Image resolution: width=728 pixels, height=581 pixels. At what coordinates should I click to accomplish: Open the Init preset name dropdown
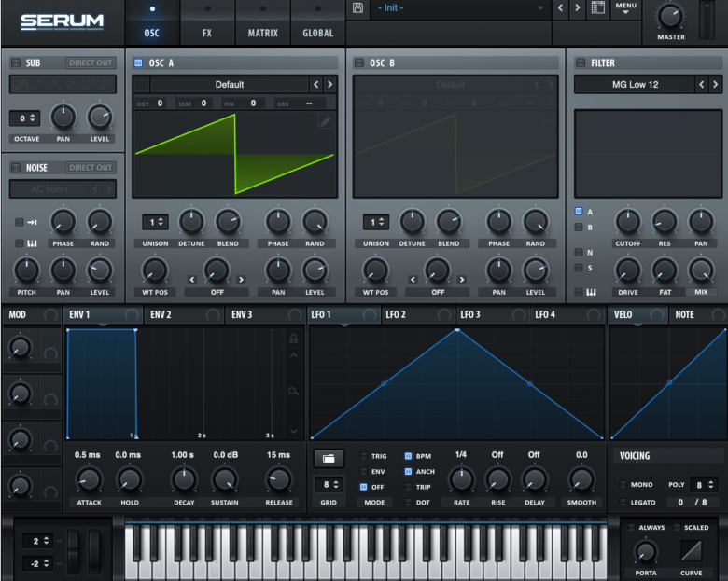pos(460,7)
